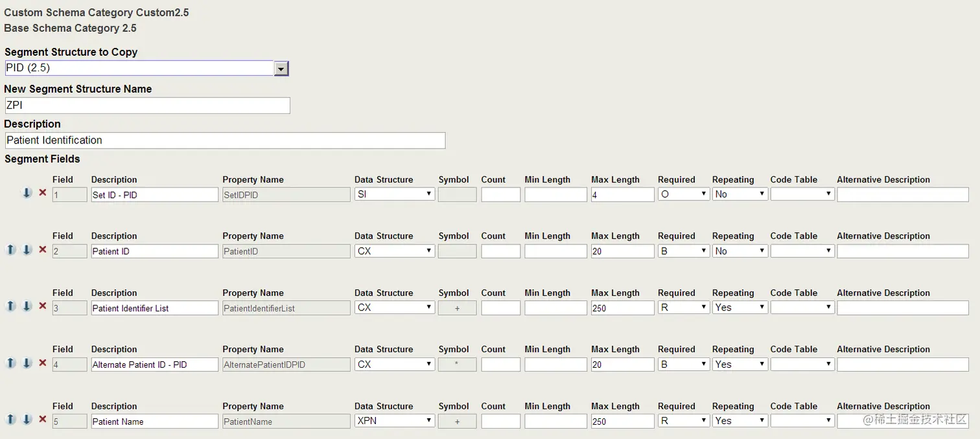This screenshot has height=439, width=980.
Task: Edit the Patient Name description field
Action: (154, 421)
